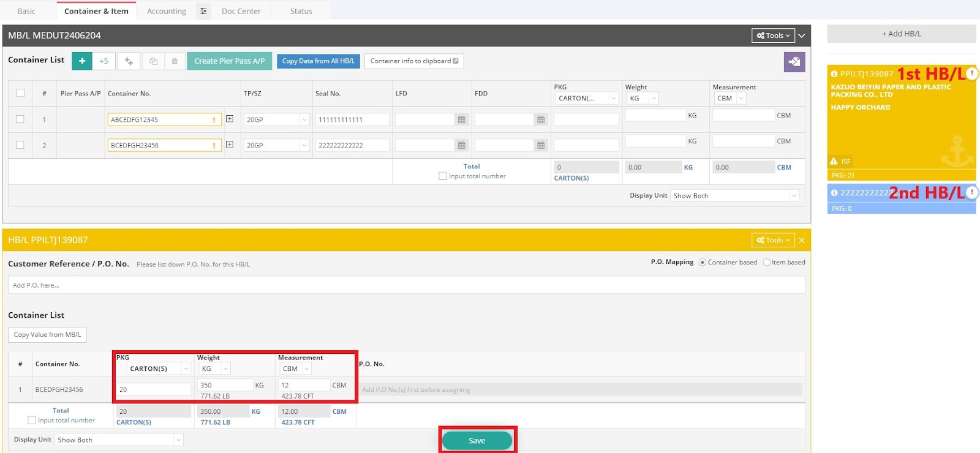Screen dimensions: 980x453
Task: Close the HB/L PPILTJ139087 panel with X
Action: [802, 240]
